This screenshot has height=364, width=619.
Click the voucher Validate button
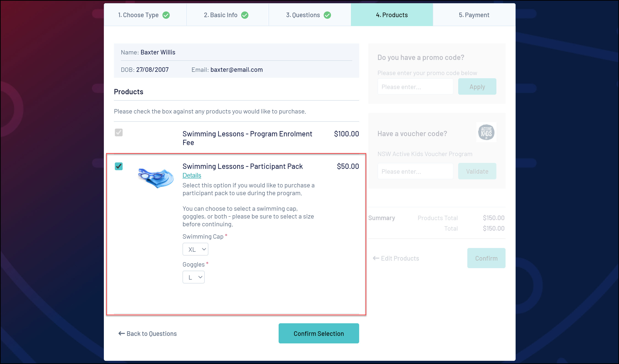pyautogui.click(x=477, y=171)
